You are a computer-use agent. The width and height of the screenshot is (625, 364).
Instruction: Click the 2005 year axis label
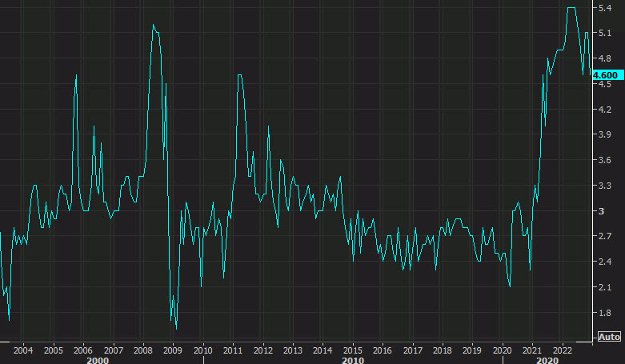tap(53, 350)
